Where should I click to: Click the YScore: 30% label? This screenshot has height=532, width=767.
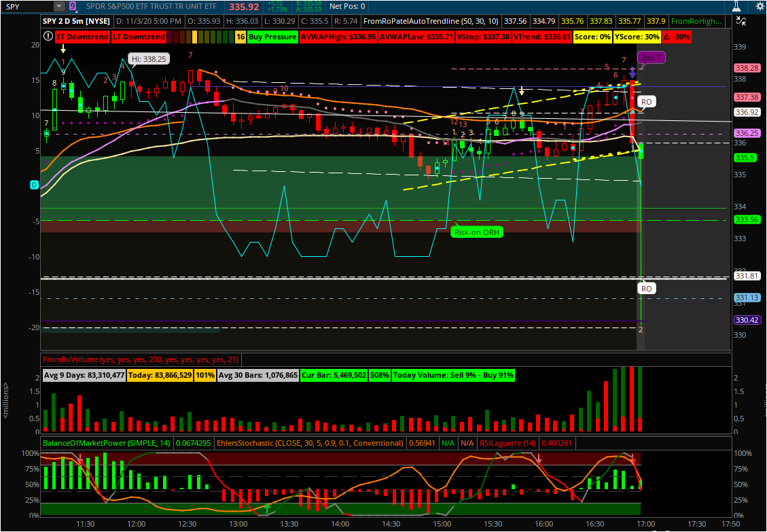tap(637, 37)
